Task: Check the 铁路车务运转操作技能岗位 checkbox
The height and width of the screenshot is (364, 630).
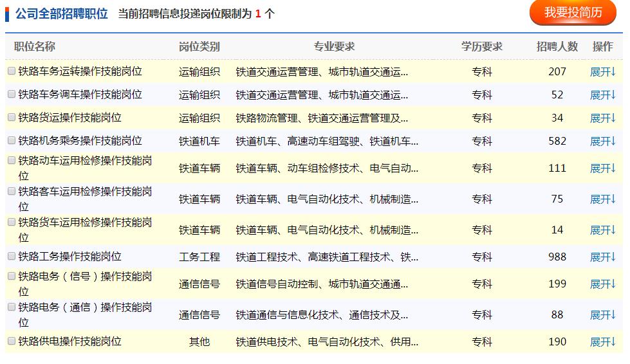Action: [x=12, y=71]
